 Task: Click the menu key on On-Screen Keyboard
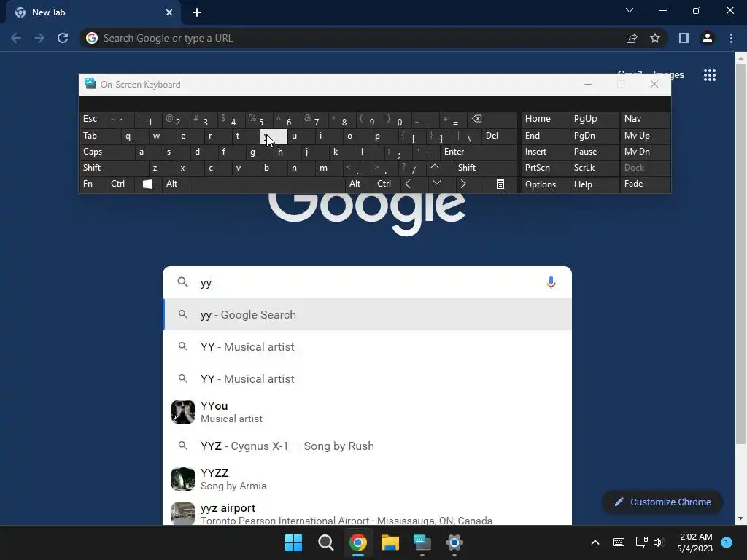click(x=500, y=184)
